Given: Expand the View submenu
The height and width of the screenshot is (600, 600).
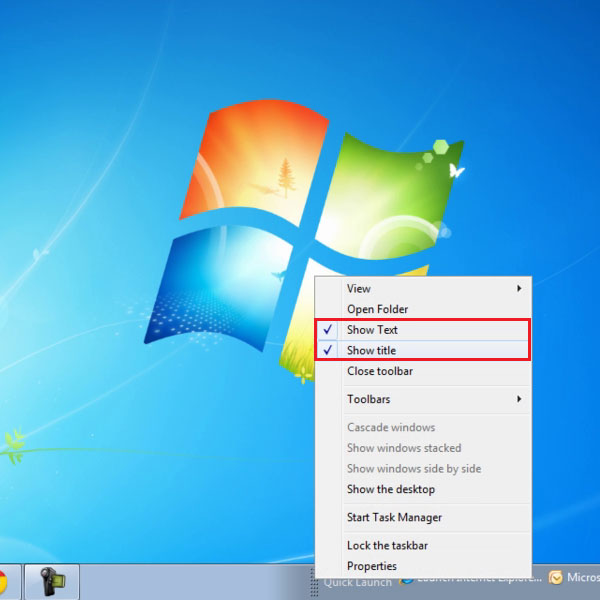Looking at the screenshot, I should point(422,289).
